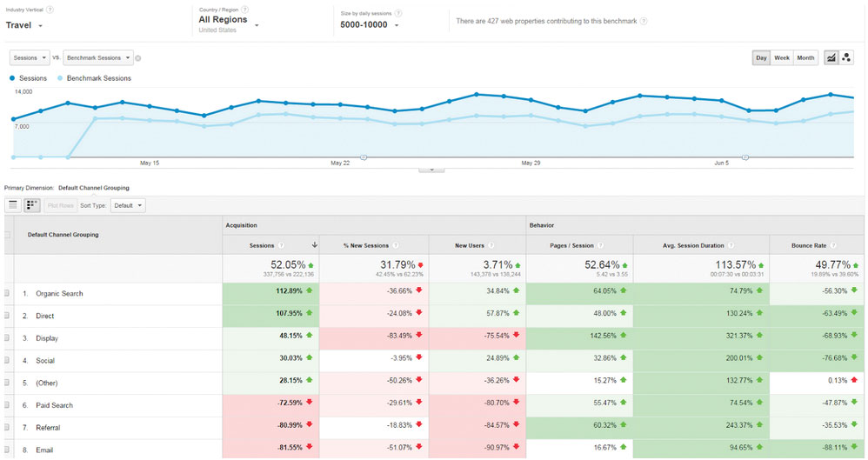Check the (Other) row checkbox
The height and width of the screenshot is (460, 868).
point(7,383)
